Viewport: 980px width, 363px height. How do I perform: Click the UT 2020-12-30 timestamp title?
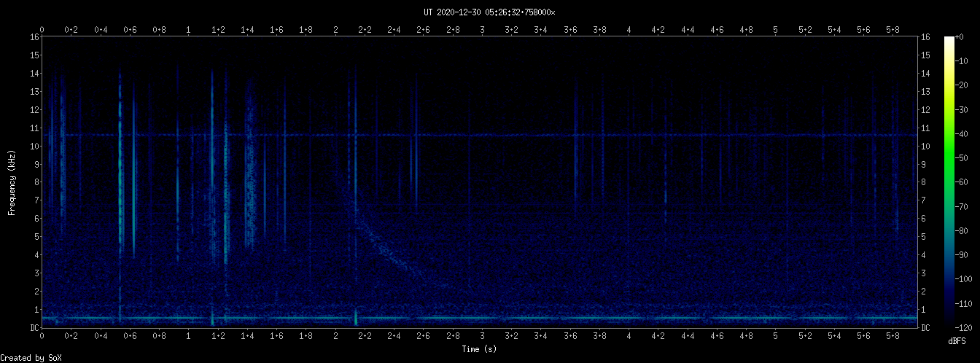489,12
